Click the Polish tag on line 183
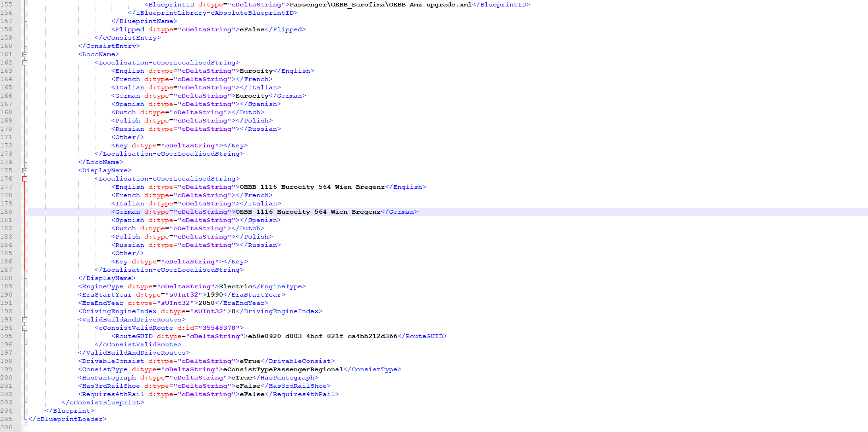The height and width of the screenshot is (432, 868). pos(192,237)
